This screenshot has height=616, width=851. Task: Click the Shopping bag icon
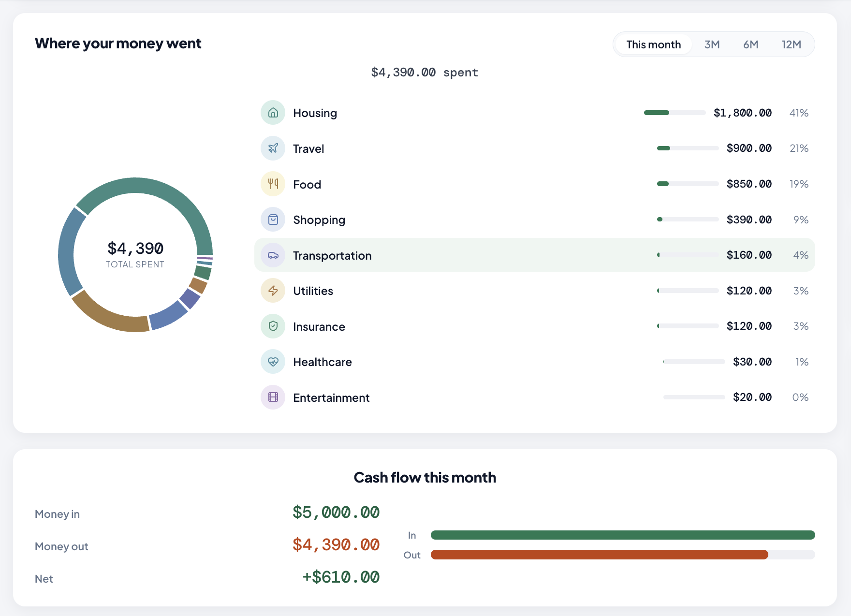coord(273,220)
